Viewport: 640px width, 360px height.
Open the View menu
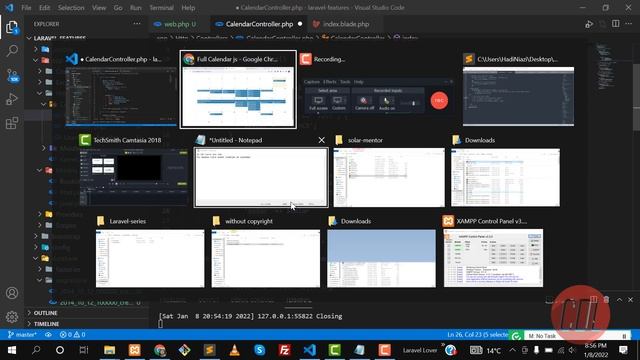coord(99,8)
